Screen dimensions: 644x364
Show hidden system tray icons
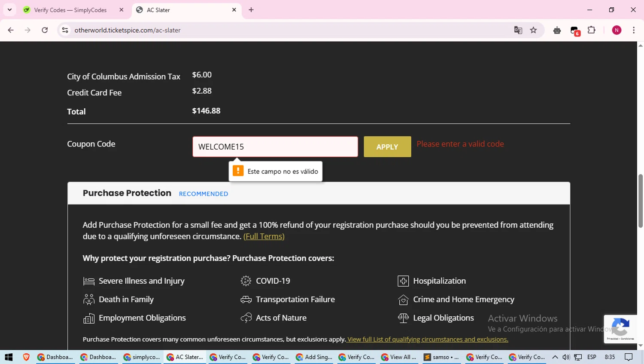(555, 357)
